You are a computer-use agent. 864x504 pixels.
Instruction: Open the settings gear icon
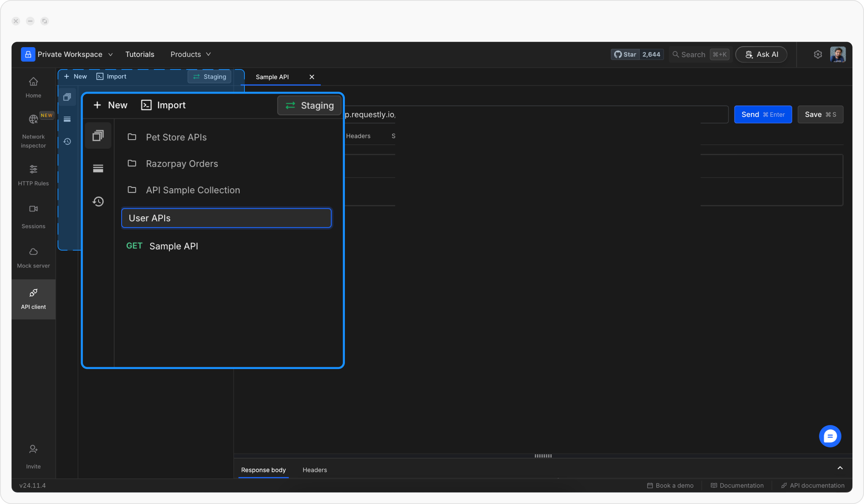(x=818, y=54)
